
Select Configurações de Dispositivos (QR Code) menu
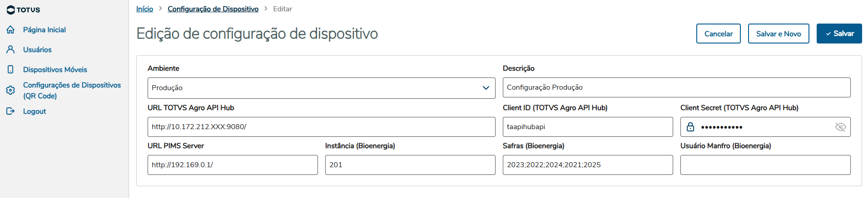[72, 91]
